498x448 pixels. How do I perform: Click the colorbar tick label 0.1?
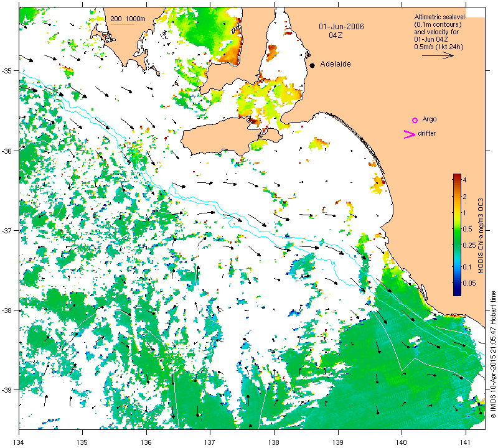(x=467, y=267)
